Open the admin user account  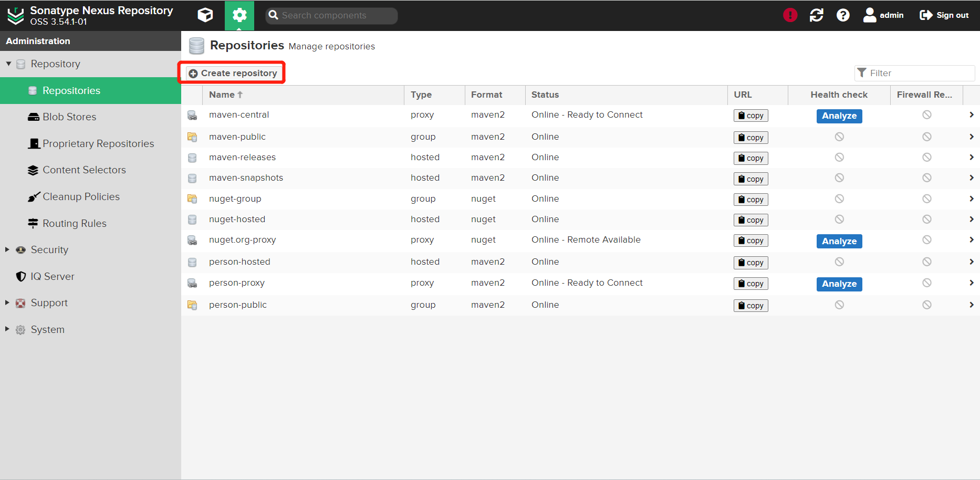click(x=883, y=15)
